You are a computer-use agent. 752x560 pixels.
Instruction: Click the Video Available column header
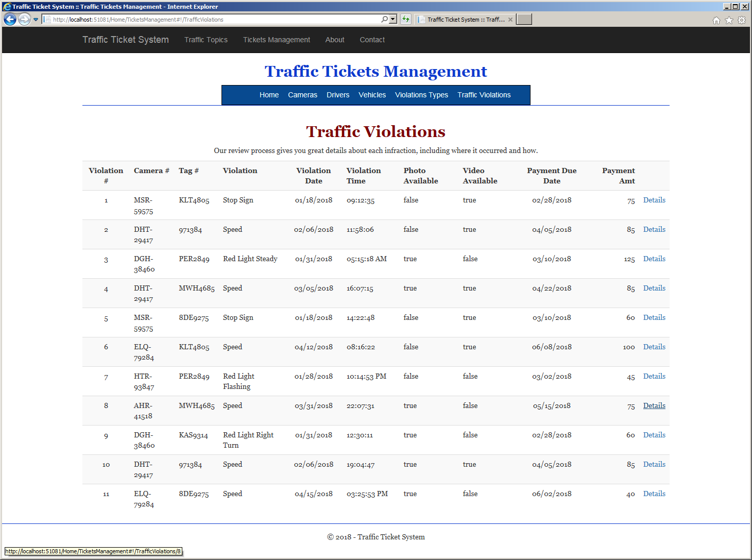[480, 176]
